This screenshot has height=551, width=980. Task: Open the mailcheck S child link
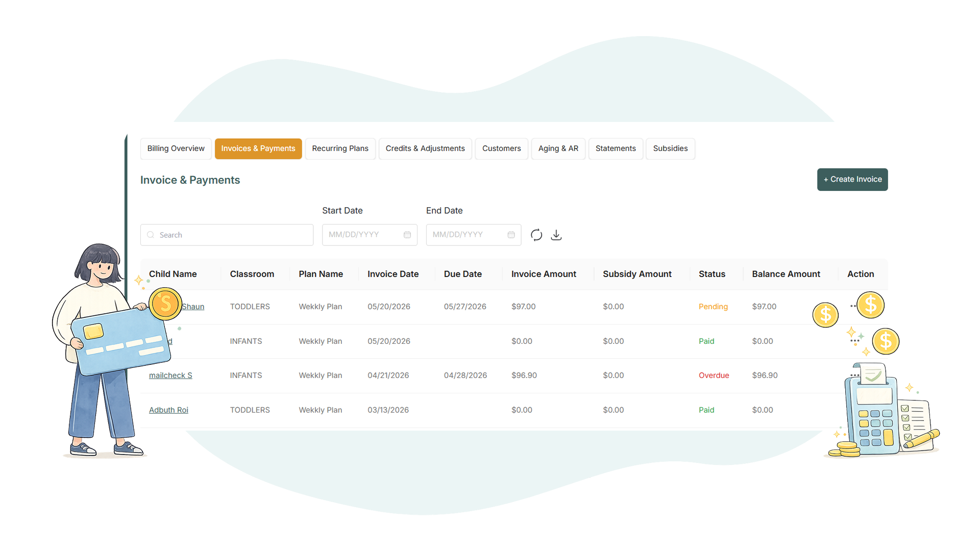(170, 375)
